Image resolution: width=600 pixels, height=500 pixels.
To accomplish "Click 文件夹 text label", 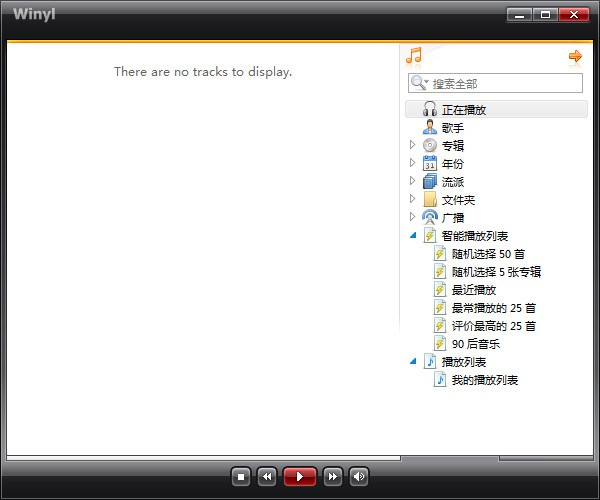I will pos(458,200).
